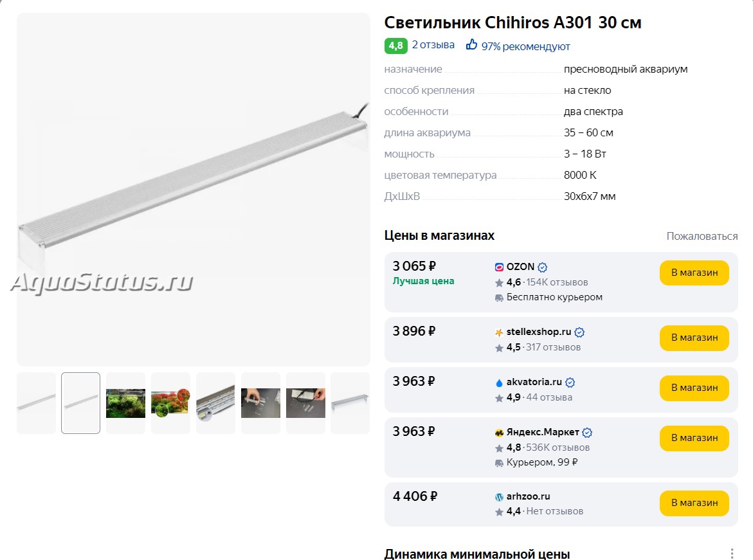753x560 pixels.
Task: Open the 97% рекомендуют link
Action: pyautogui.click(x=525, y=46)
